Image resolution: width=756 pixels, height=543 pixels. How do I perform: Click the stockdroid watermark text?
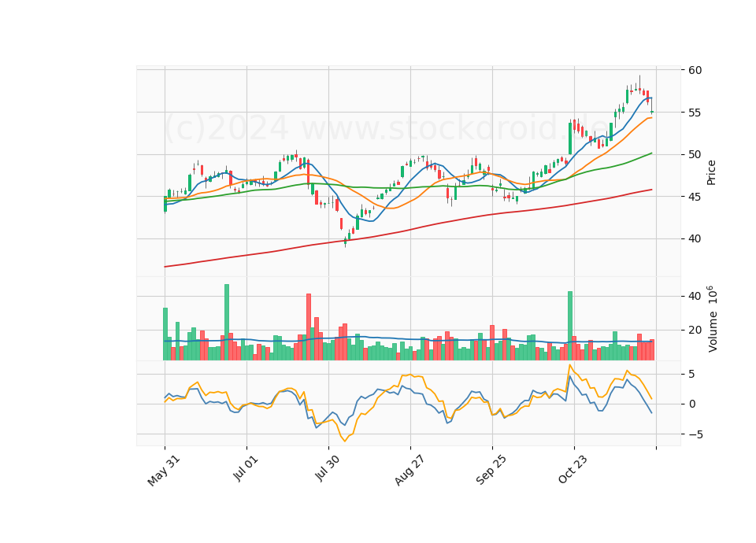pyautogui.click(x=386, y=127)
